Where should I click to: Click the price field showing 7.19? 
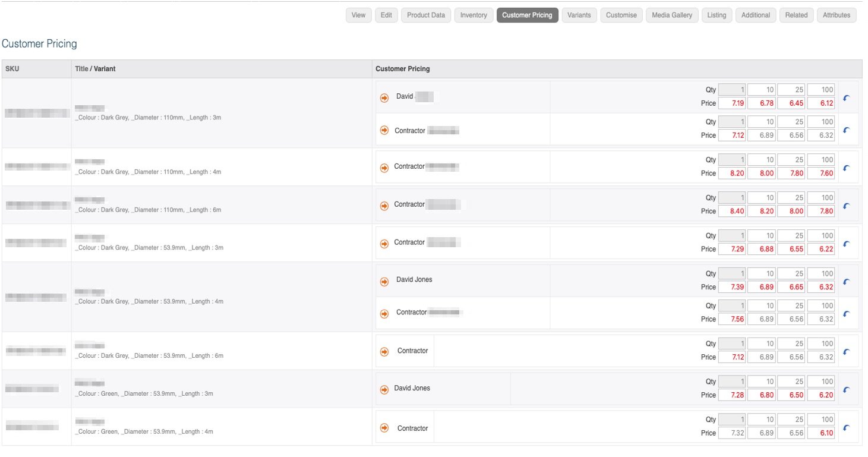tap(732, 103)
